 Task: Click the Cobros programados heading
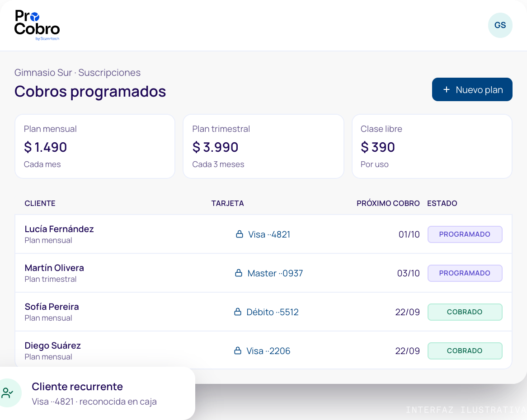click(90, 91)
